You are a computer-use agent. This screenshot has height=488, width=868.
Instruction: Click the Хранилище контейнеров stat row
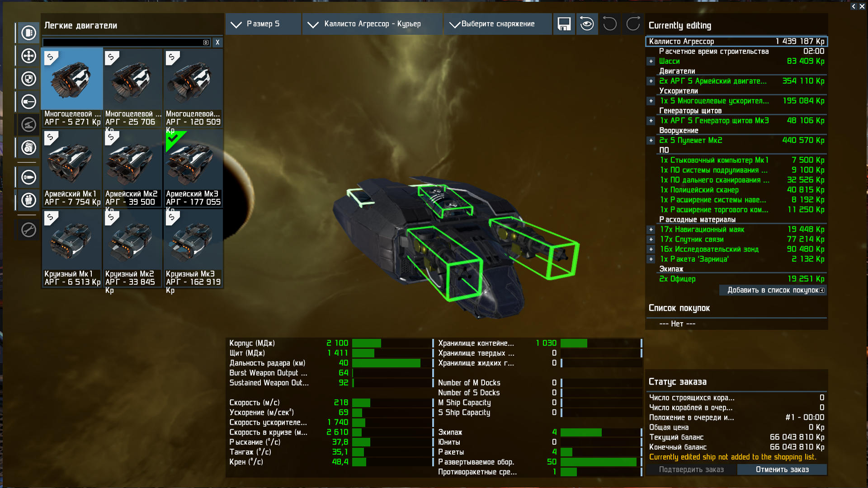(x=539, y=343)
